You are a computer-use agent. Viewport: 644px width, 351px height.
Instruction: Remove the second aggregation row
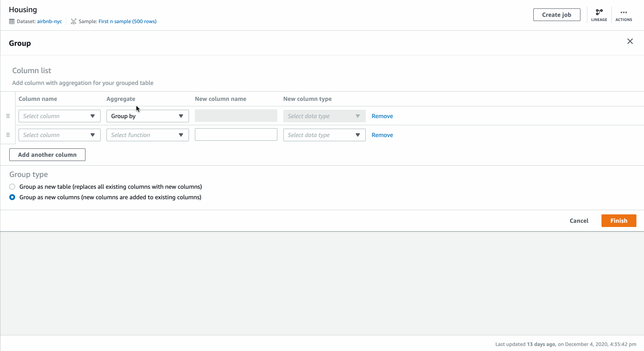click(382, 135)
